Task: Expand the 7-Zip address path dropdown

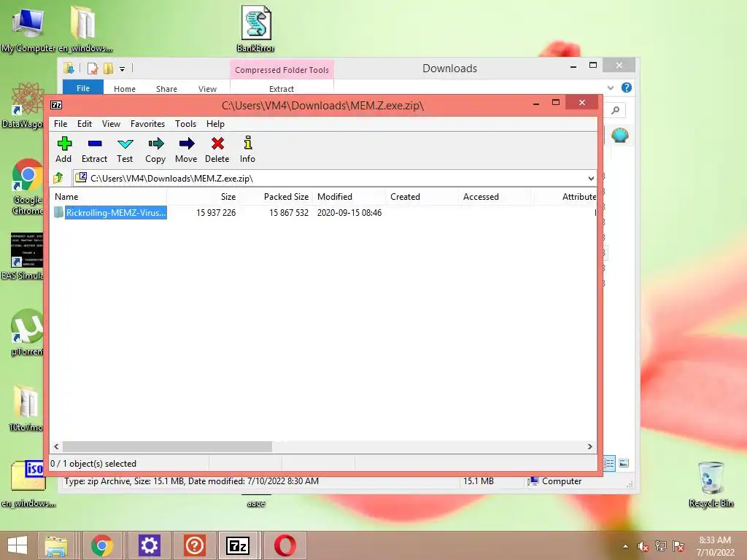Action: point(591,179)
